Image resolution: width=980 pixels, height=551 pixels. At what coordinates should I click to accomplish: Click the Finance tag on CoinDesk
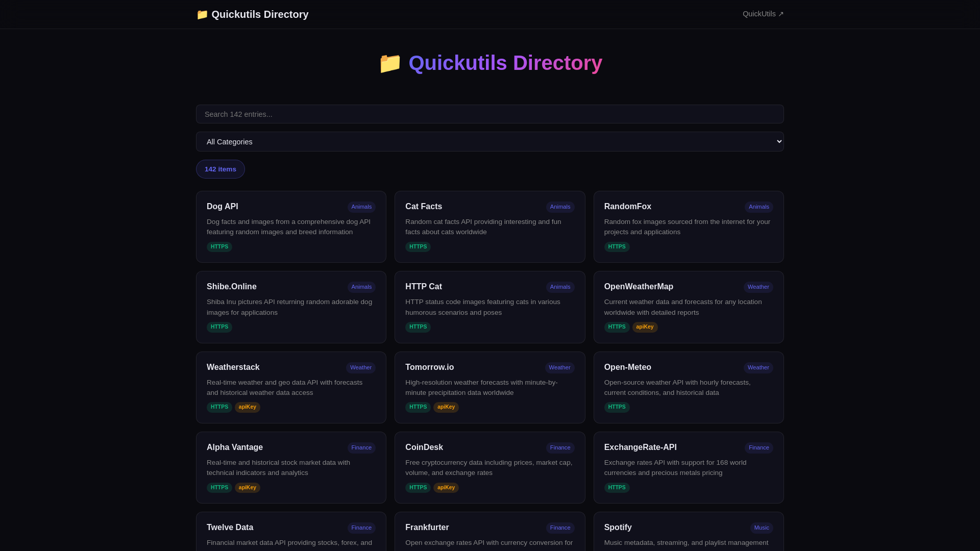pos(560,448)
